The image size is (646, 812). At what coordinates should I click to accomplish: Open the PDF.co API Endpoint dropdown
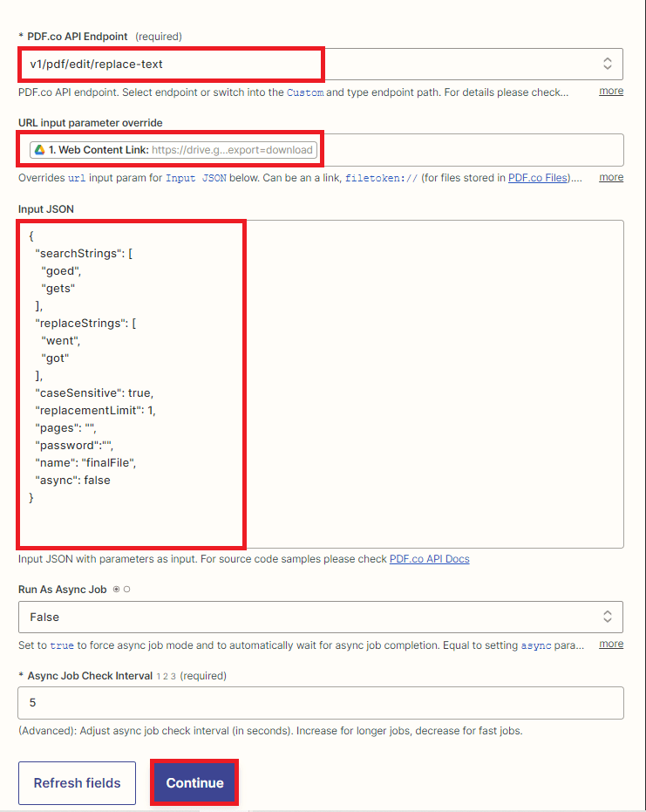(x=320, y=64)
